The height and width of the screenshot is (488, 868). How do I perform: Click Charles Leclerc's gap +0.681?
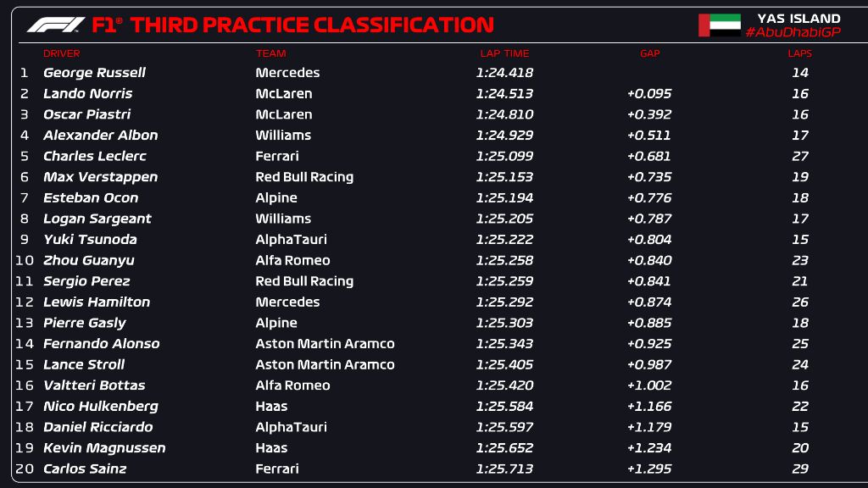(x=648, y=156)
